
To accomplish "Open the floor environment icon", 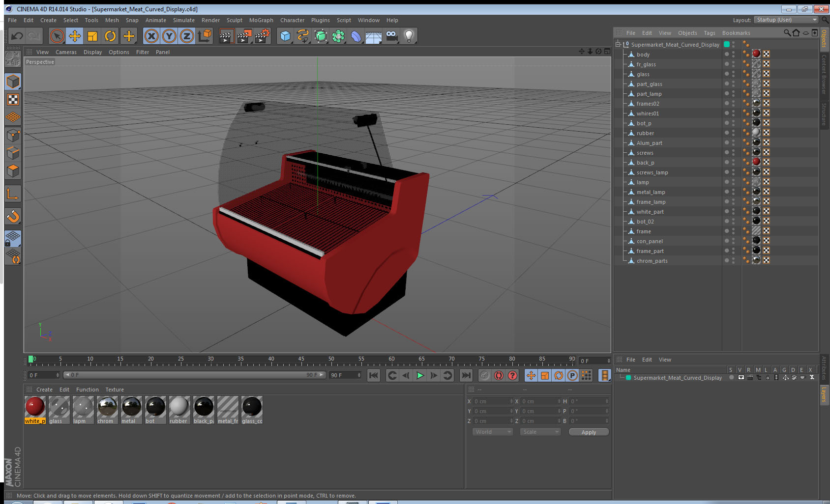I will pyautogui.click(x=374, y=36).
